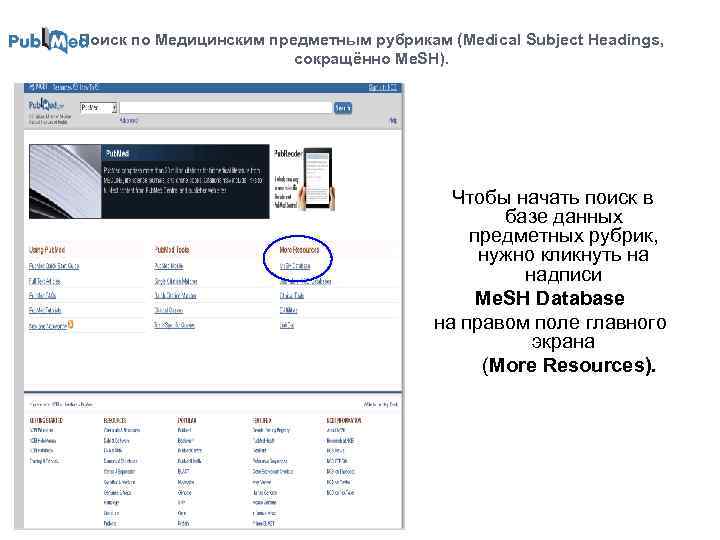The width and height of the screenshot is (720, 540).
Task: Open the Resources menu in top bar
Action: [x=62, y=87]
